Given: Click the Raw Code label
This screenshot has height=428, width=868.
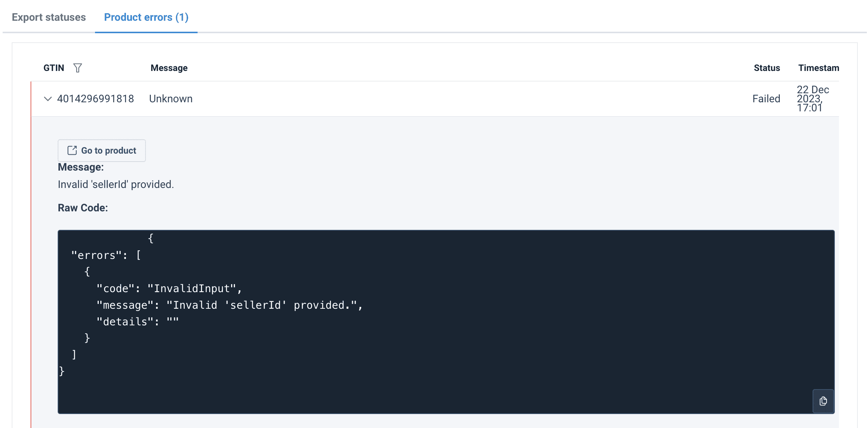Looking at the screenshot, I should (83, 208).
